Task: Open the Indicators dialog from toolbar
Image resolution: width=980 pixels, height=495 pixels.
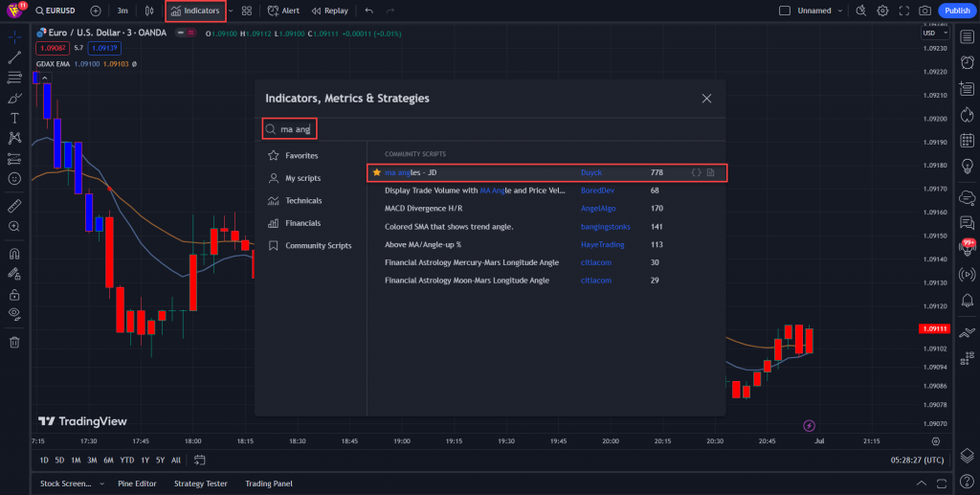Action: (195, 11)
